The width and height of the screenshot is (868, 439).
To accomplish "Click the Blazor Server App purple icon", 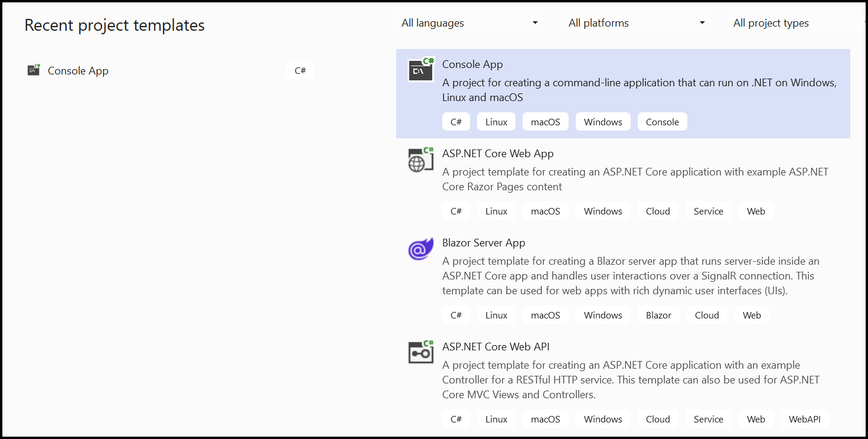I will (420, 249).
